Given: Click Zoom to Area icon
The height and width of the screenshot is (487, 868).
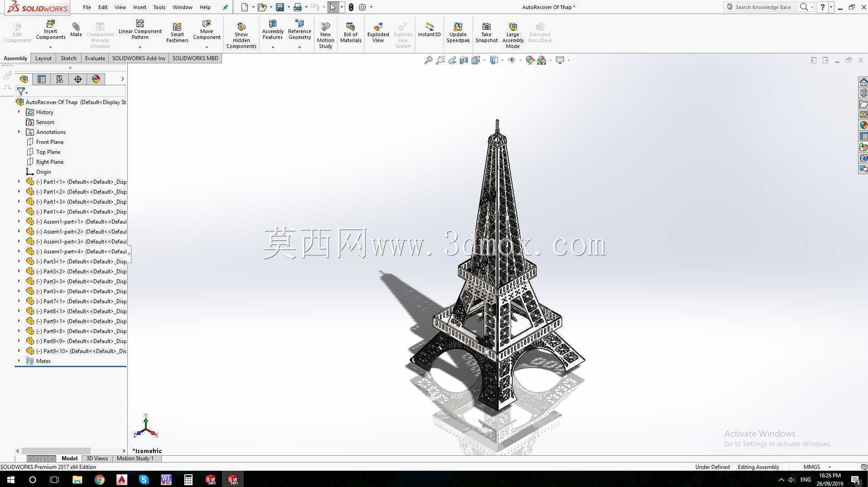Looking at the screenshot, I should [x=440, y=60].
